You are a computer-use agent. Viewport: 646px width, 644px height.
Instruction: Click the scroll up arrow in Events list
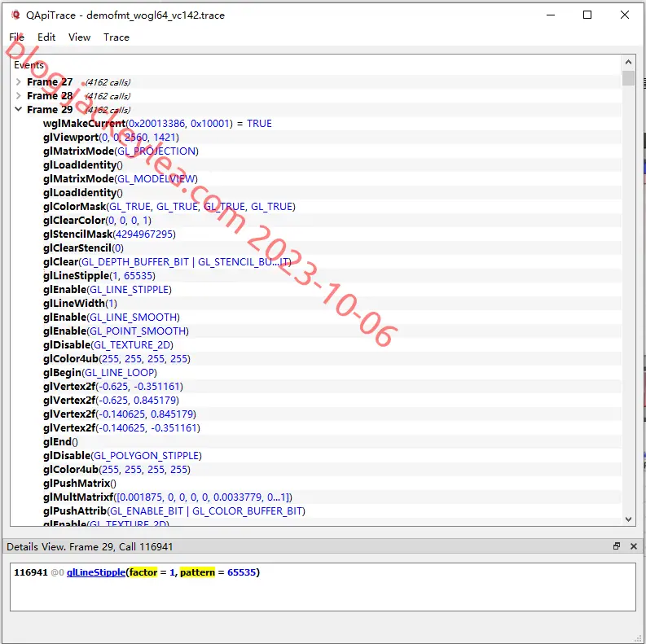(628, 62)
